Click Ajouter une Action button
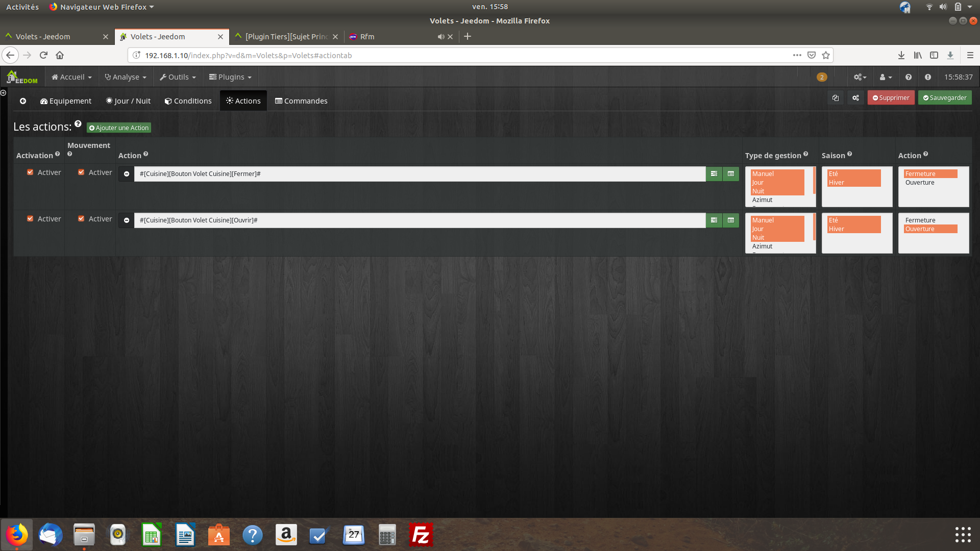The width and height of the screenshot is (980, 551). pyautogui.click(x=118, y=127)
